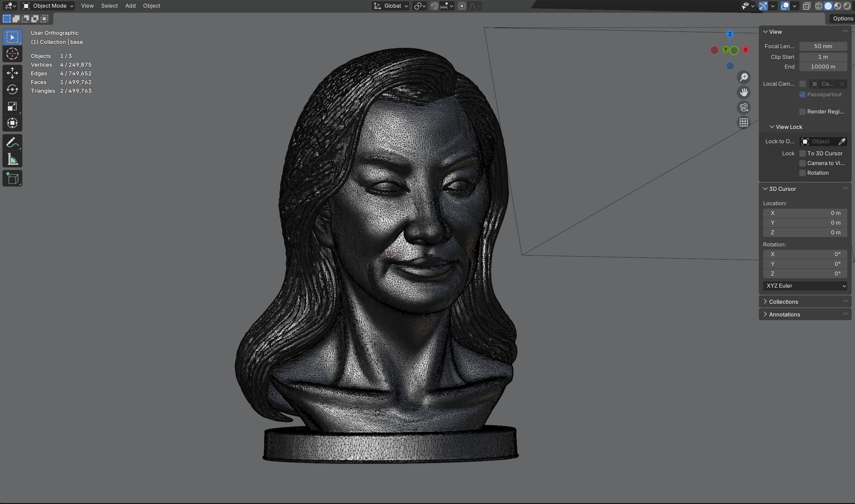Enable Render Region checkbox

(802, 112)
